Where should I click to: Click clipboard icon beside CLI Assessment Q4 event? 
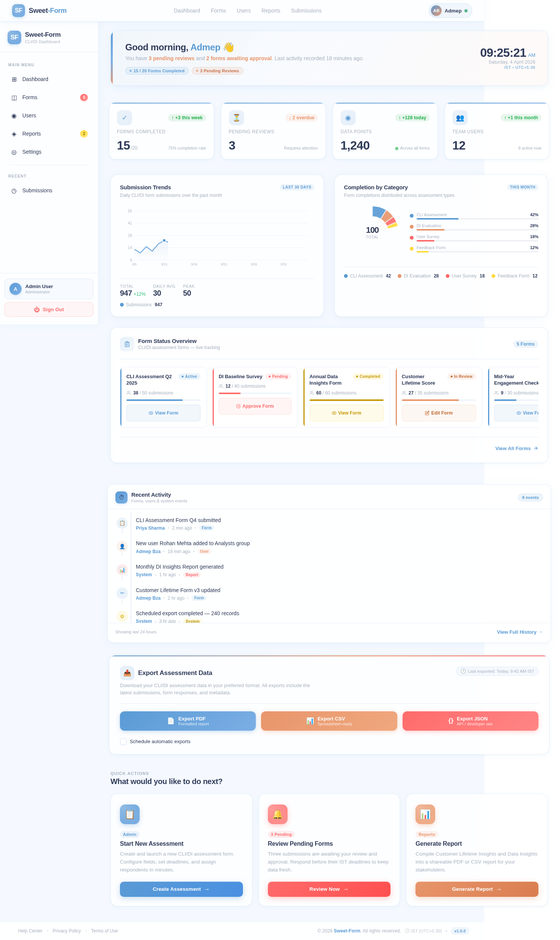coord(122,523)
